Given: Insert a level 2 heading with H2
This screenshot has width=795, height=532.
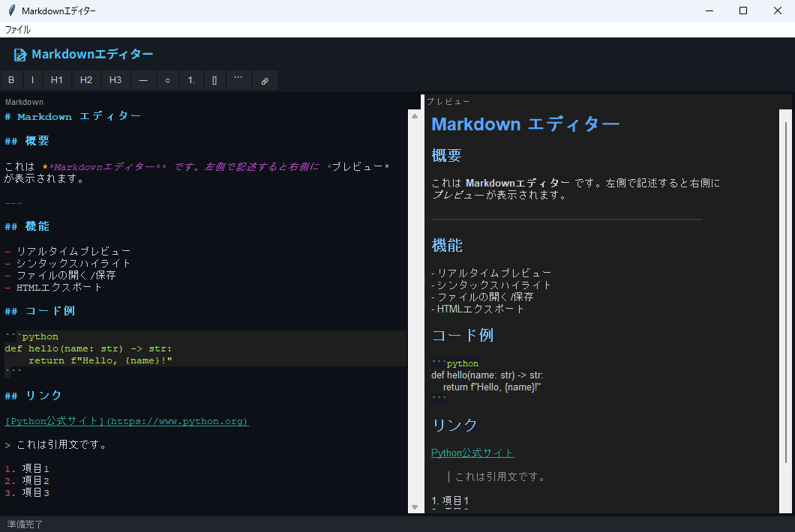Looking at the screenshot, I should [86, 80].
